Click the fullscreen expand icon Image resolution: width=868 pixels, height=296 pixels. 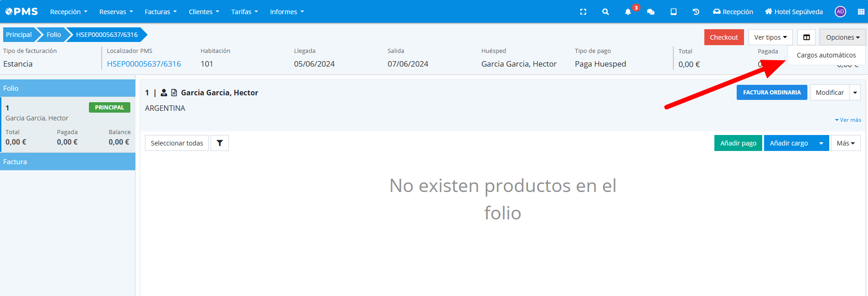(583, 12)
